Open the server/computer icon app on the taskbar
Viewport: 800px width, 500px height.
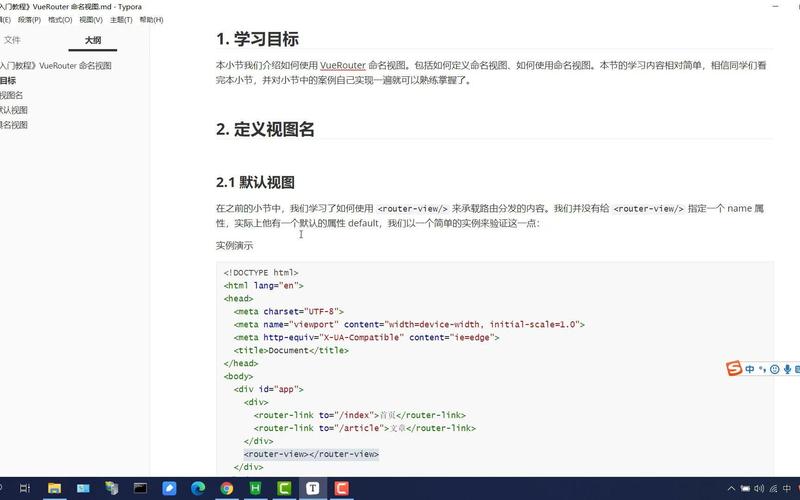click(x=112, y=488)
